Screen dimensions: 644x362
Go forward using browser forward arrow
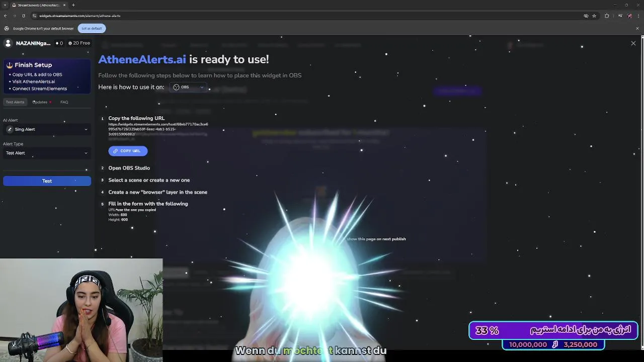(14, 16)
